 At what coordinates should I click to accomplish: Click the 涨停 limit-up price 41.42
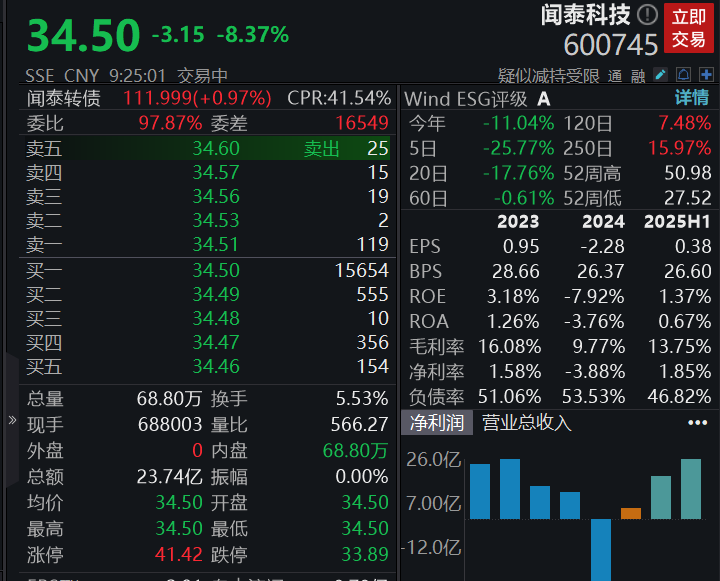click(181, 554)
